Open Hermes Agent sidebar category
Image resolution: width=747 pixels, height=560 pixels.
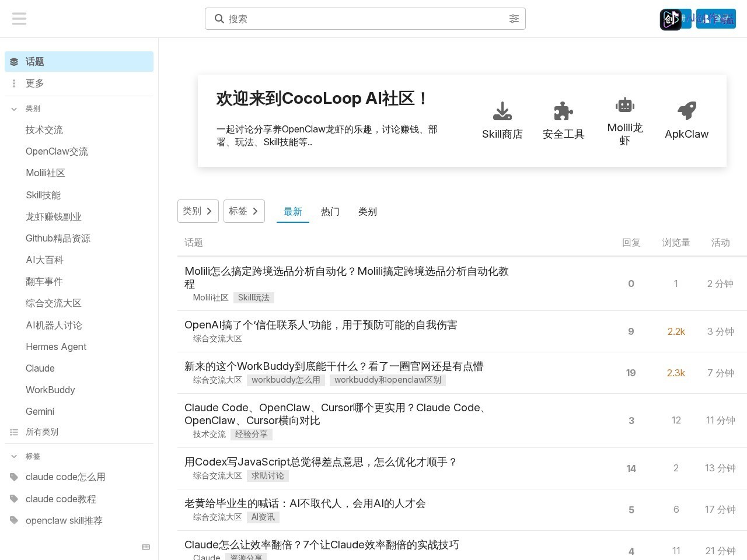coord(56,346)
